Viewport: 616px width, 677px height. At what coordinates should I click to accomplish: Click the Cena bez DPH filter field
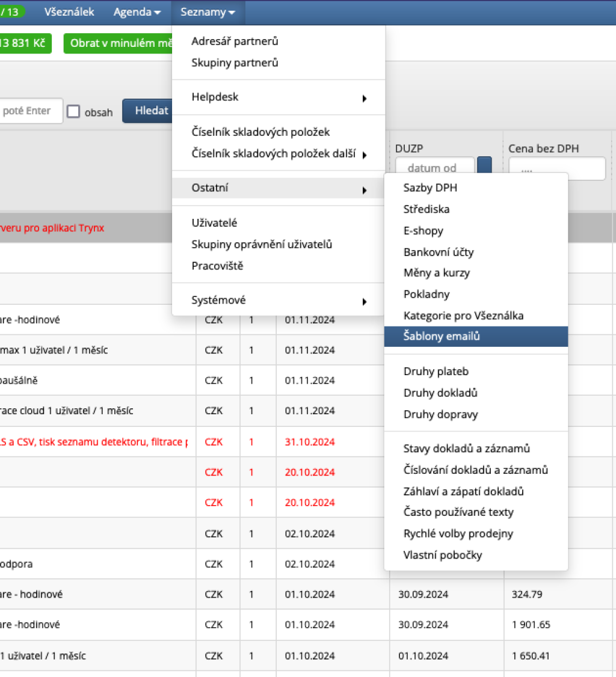pos(556,168)
